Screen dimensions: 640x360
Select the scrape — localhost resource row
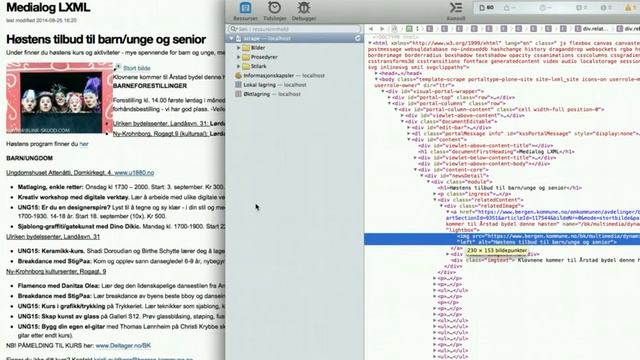(295, 38)
